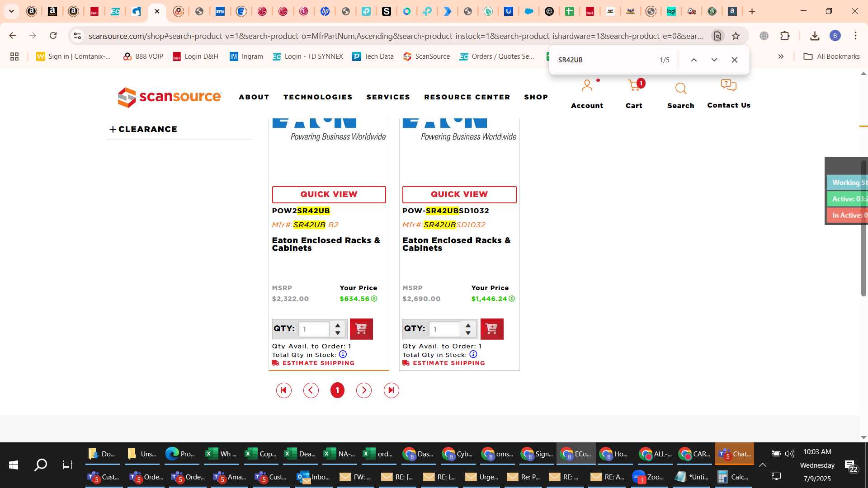Select current page number 1
The height and width of the screenshot is (488, 868).
(x=337, y=390)
